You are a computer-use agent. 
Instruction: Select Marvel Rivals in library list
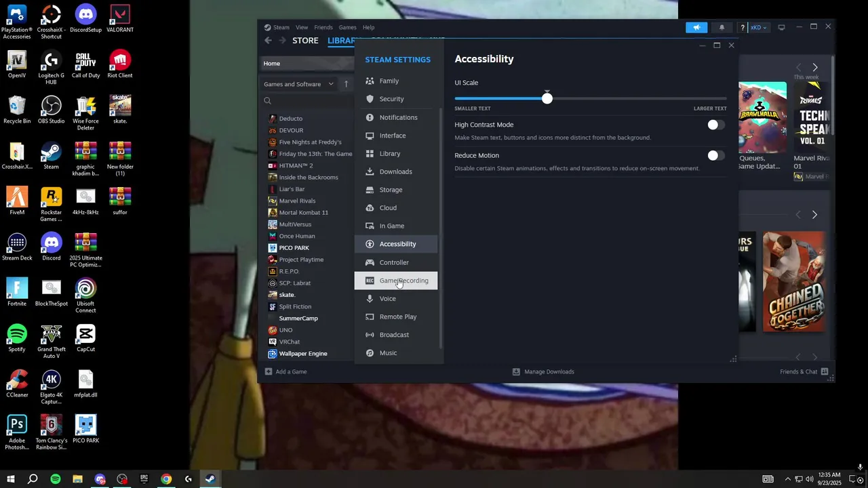click(297, 201)
